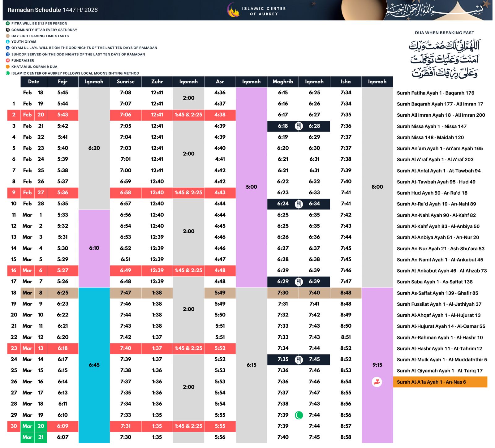Select the orange Khatam ul Quran legend dot
495x448 pixels.
coord(8,67)
